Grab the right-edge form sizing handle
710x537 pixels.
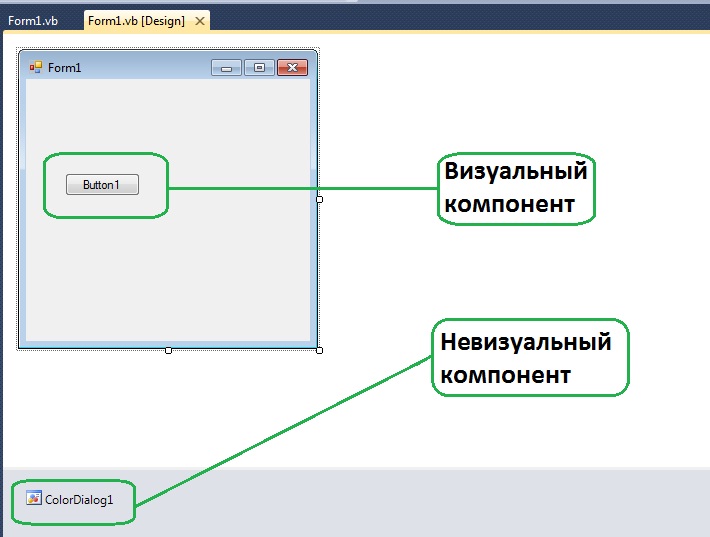click(319, 199)
